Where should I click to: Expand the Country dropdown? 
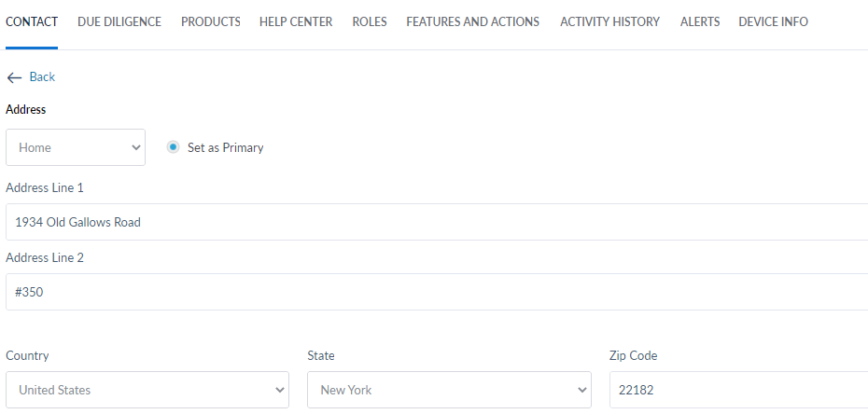[147, 390]
